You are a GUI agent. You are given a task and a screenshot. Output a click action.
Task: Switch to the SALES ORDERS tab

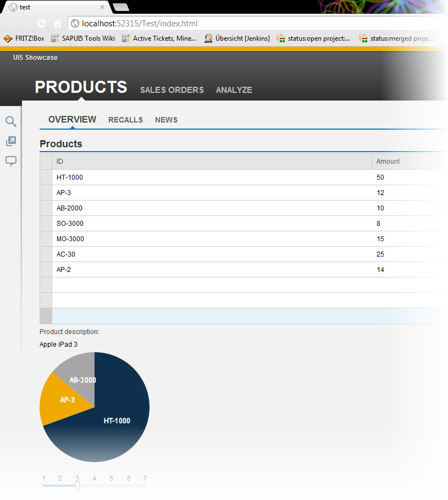tap(172, 90)
